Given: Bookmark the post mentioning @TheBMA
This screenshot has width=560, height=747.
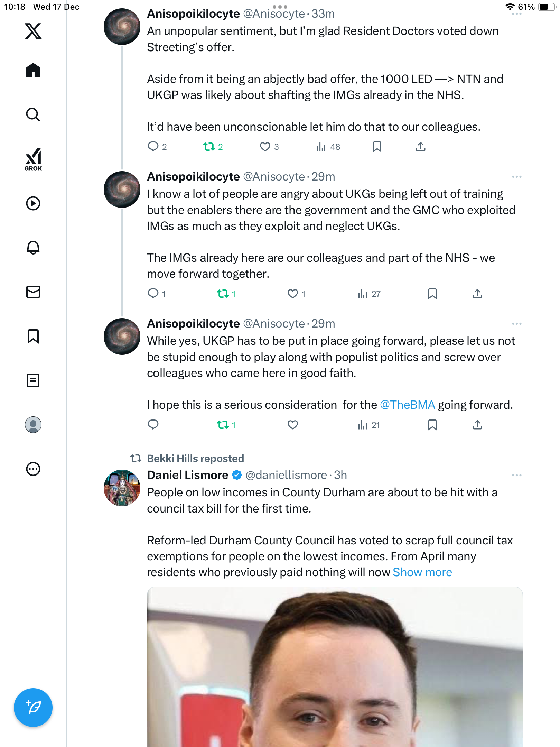Looking at the screenshot, I should pos(432,425).
